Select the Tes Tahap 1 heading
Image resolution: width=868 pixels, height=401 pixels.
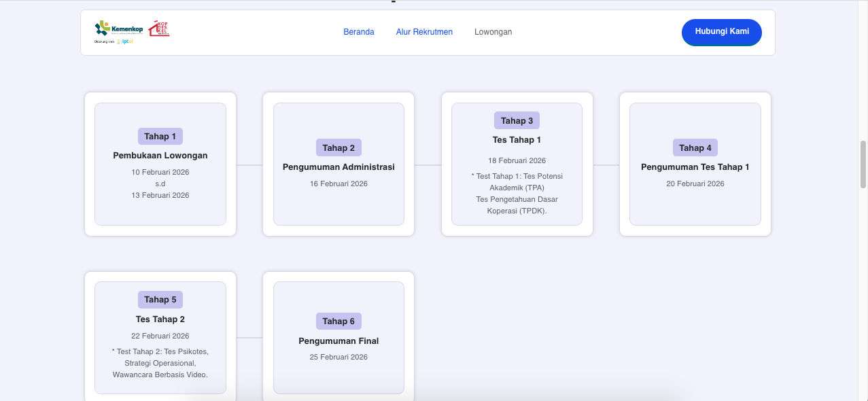517,140
